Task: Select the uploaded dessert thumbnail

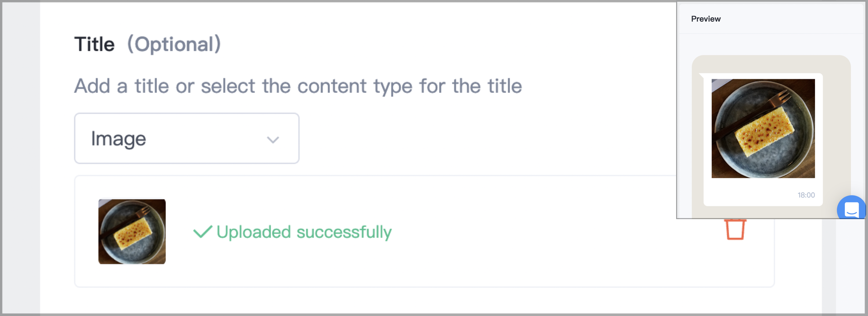Action: point(132,231)
